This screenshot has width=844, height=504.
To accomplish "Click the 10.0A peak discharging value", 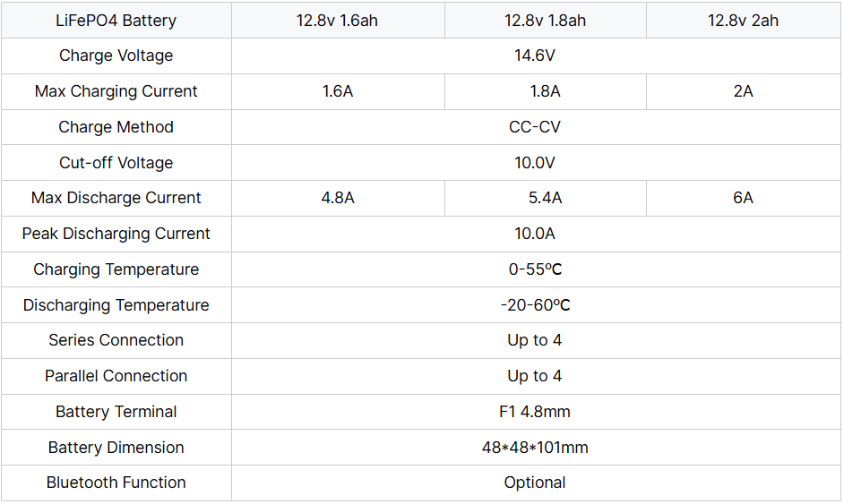I will coord(535,234).
